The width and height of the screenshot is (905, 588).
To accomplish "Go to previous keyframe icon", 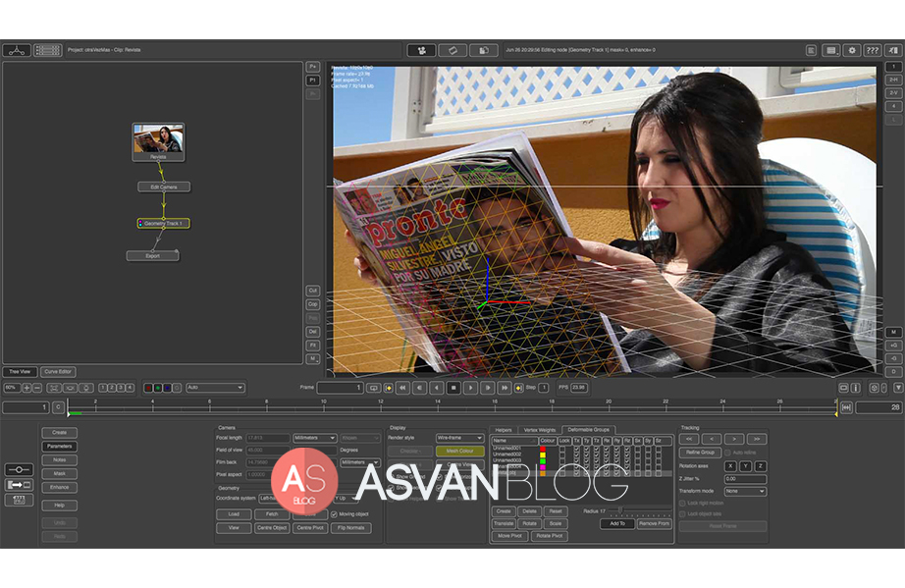I will click(x=389, y=388).
